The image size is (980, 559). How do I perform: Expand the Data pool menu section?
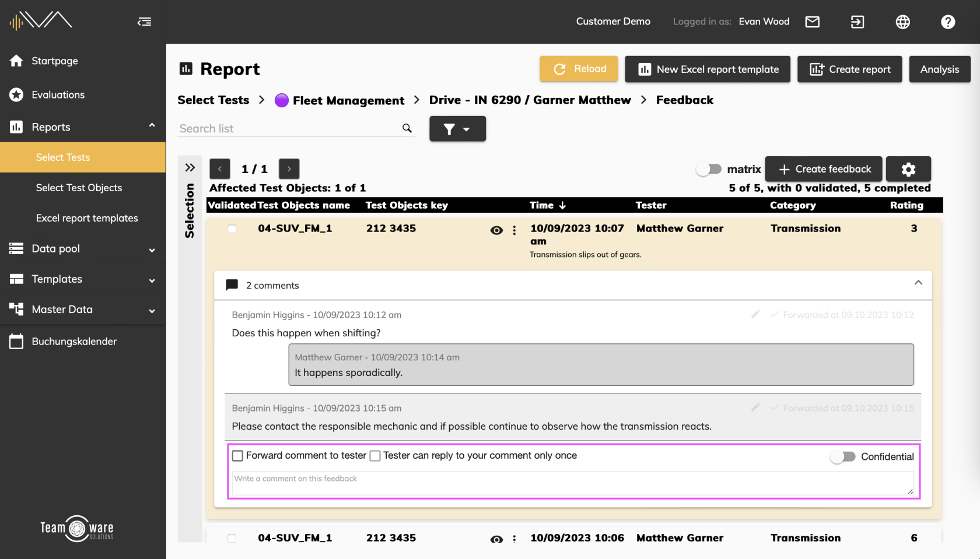(x=152, y=250)
